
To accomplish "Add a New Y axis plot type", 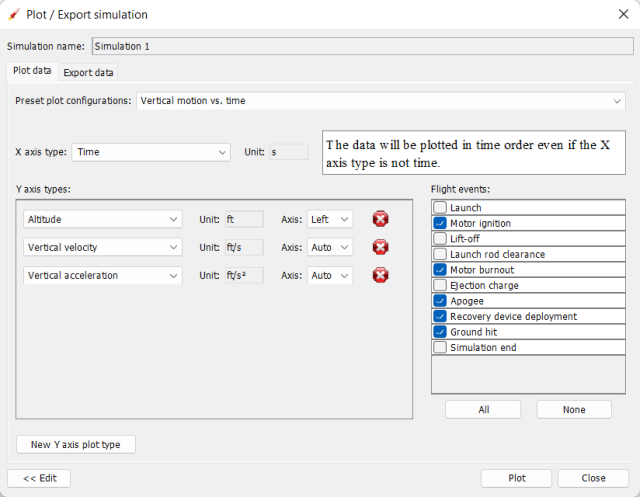I will coord(76,444).
